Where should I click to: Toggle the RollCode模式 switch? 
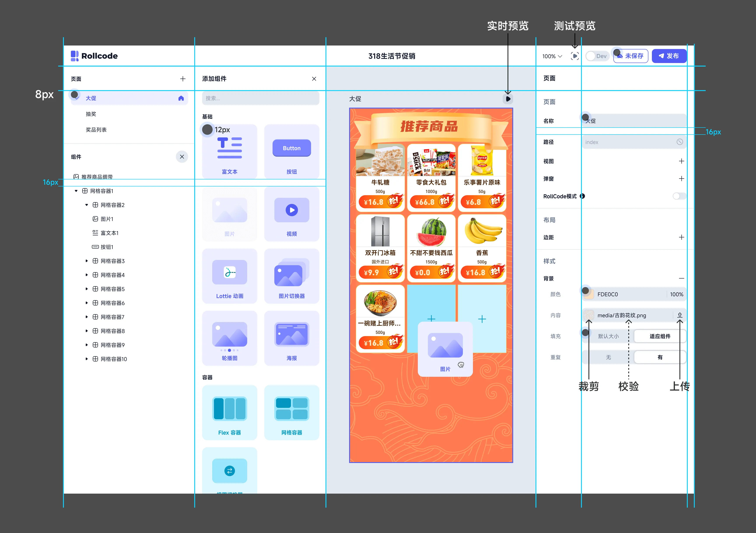[679, 196]
